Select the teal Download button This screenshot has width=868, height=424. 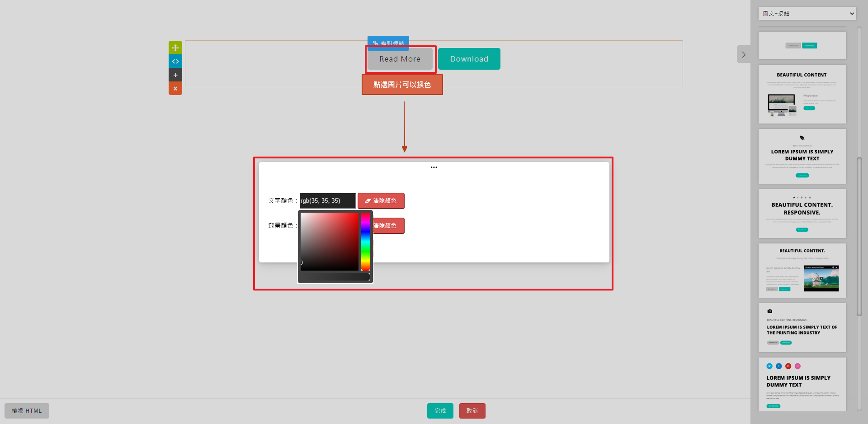[469, 59]
